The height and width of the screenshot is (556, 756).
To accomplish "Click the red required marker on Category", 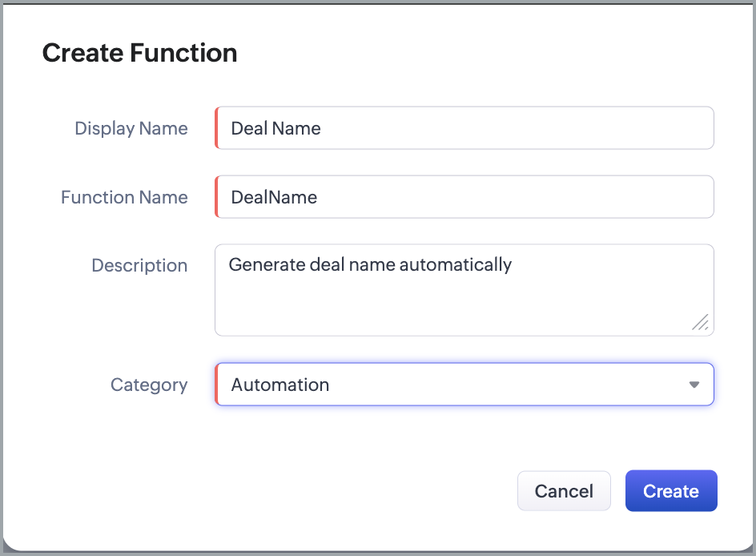I will click(216, 385).
